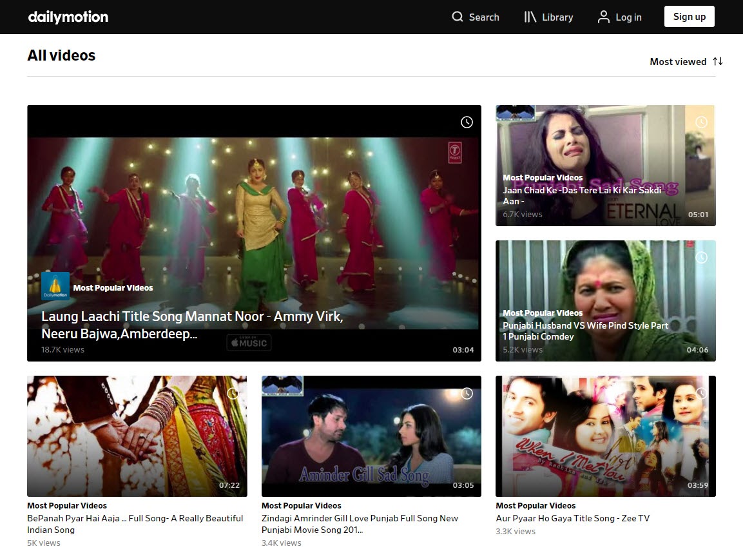
Task: Toggle watch later on Zindagi Amrinder Gill video
Action: (x=466, y=392)
